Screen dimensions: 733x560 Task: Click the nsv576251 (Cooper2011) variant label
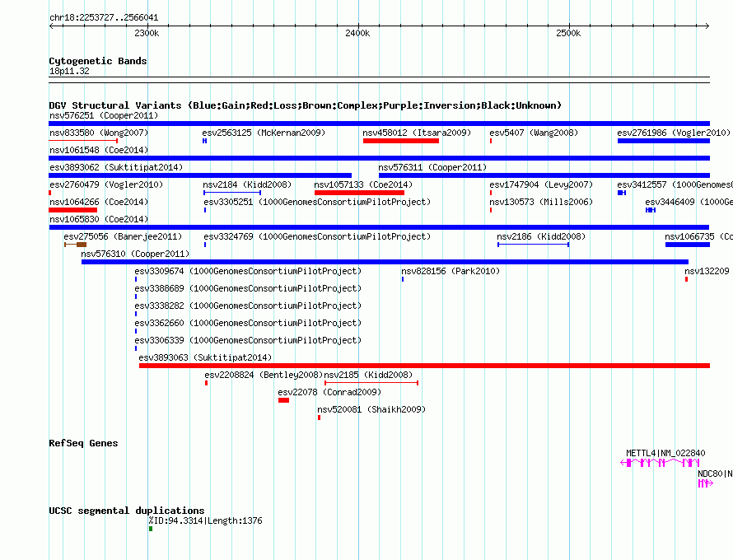pos(104,115)
